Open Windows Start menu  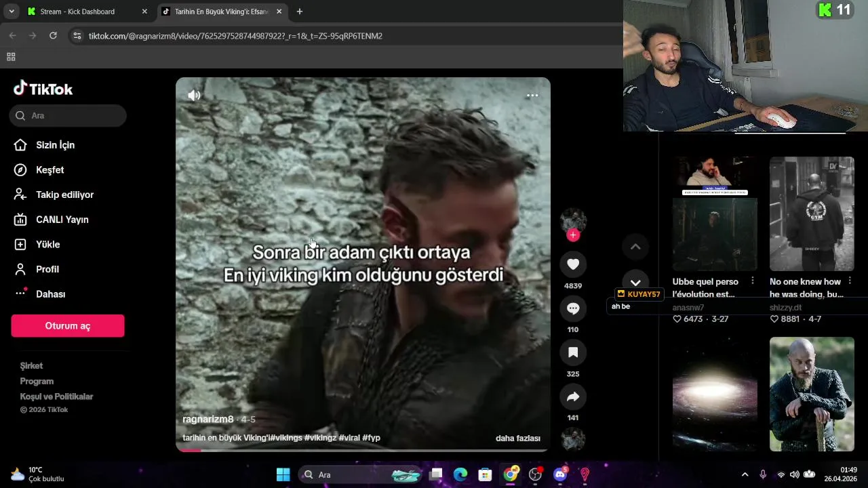click(x=283, y=474)
